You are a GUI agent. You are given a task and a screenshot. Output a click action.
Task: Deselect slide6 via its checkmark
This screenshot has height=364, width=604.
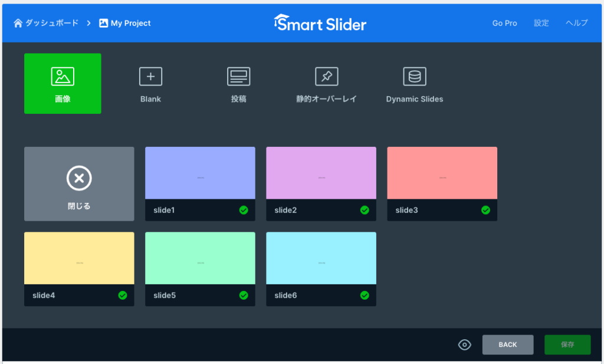[x=365, y=295]
